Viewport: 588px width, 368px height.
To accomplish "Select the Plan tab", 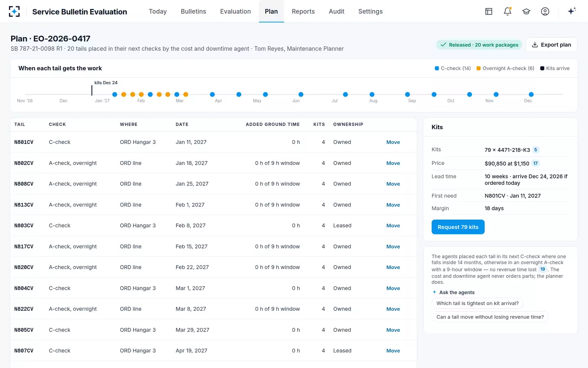I will coord(271,11).
